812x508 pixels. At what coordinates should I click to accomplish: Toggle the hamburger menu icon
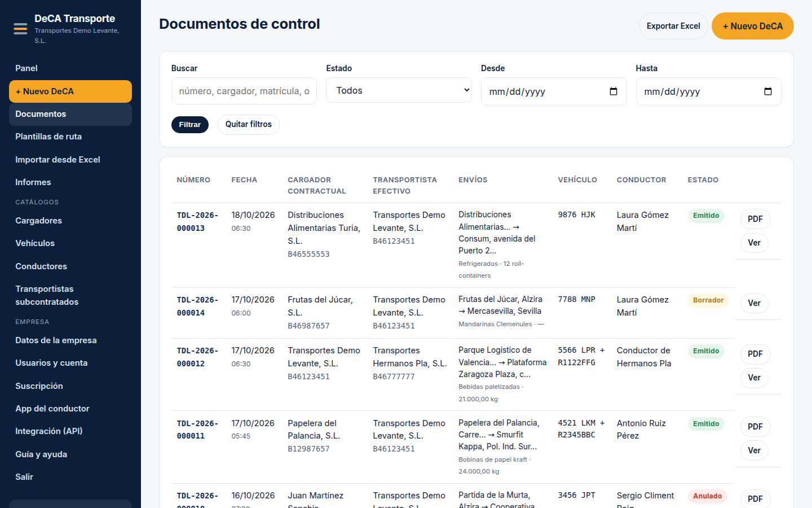pyautogui.click(x=20, y=29)
